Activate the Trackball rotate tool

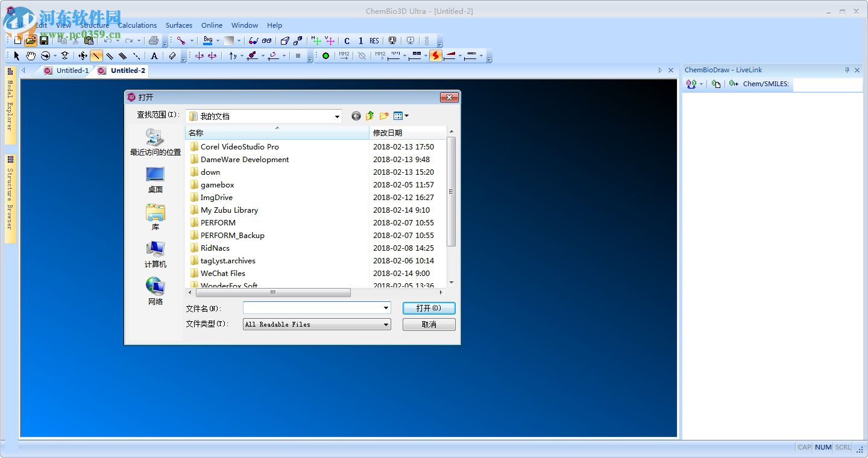pos(45,56)
